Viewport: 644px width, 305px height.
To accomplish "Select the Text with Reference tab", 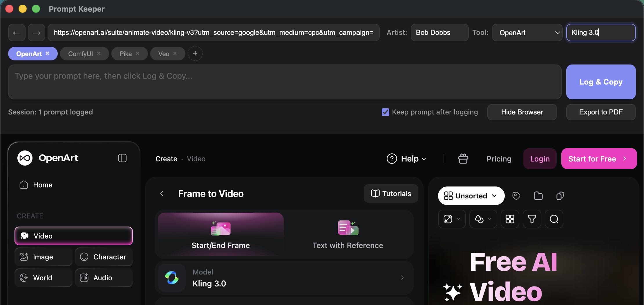I will point(348,234).
